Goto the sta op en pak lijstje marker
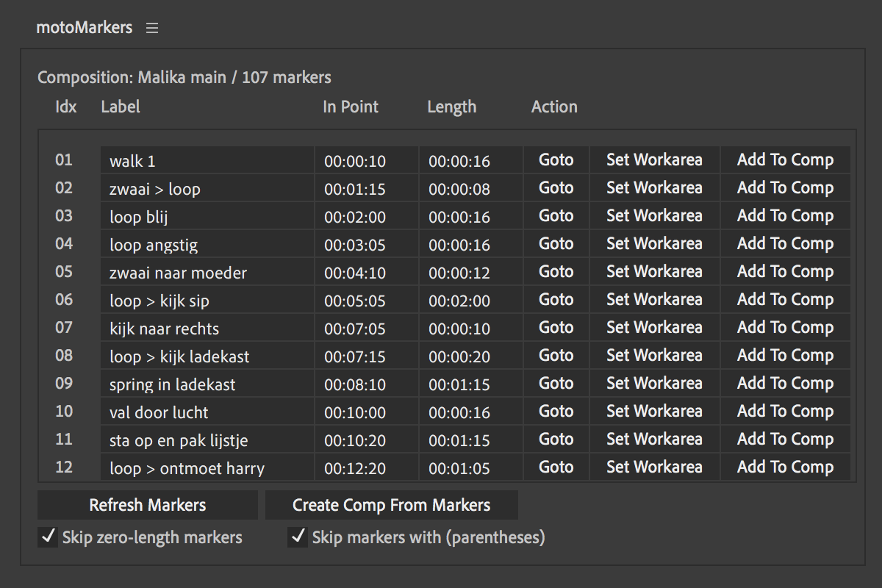882x588 pixels. [556, 440]
